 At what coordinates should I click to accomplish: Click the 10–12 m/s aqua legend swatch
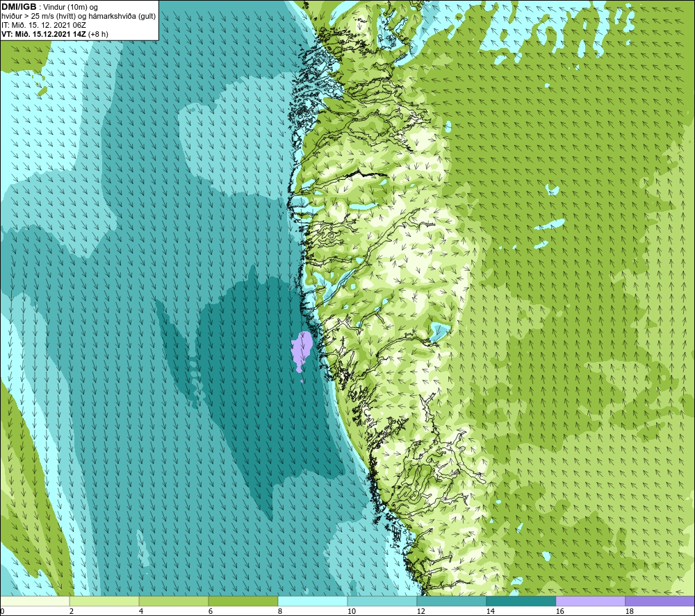point(382,601)
